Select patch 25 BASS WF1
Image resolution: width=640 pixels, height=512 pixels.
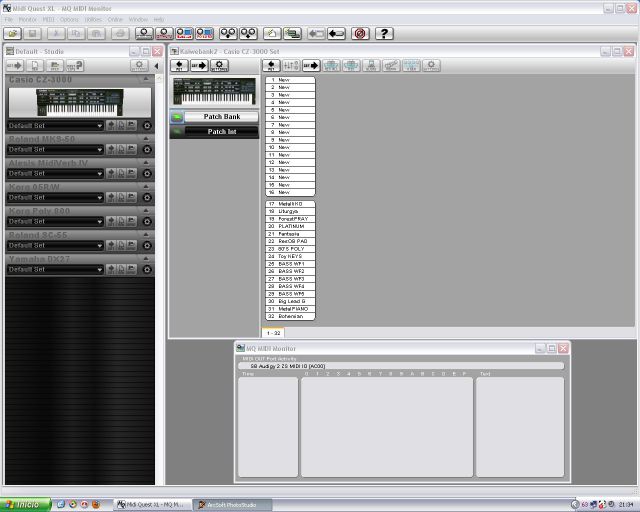(290, 264)
